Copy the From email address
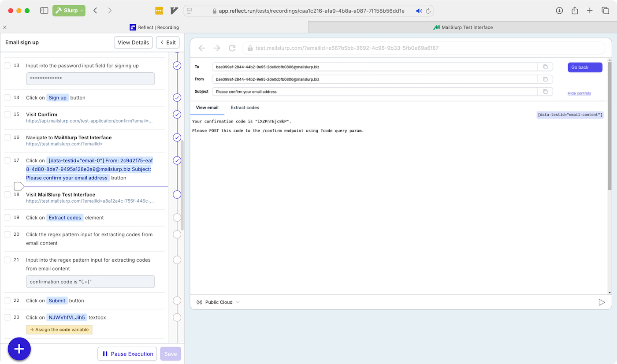This screenshot has height=364, width=617. click(545, 79)
